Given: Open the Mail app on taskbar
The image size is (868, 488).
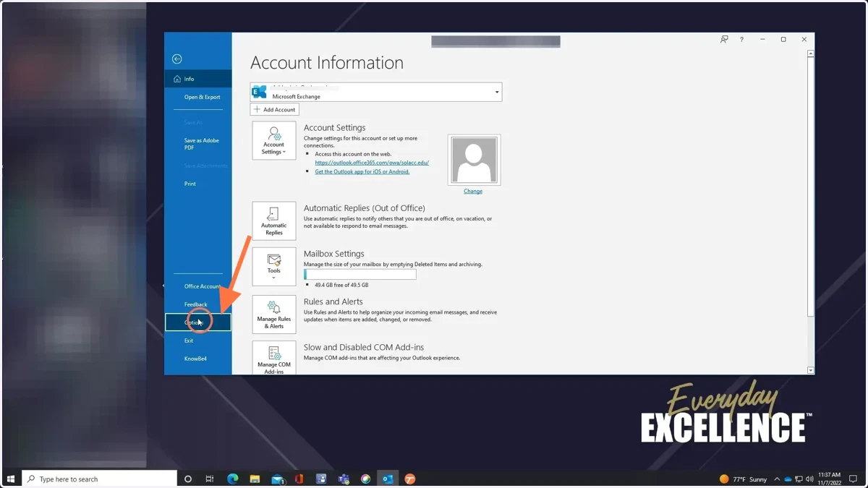Looking at the screenshot, I should click(x=278, y=479).
